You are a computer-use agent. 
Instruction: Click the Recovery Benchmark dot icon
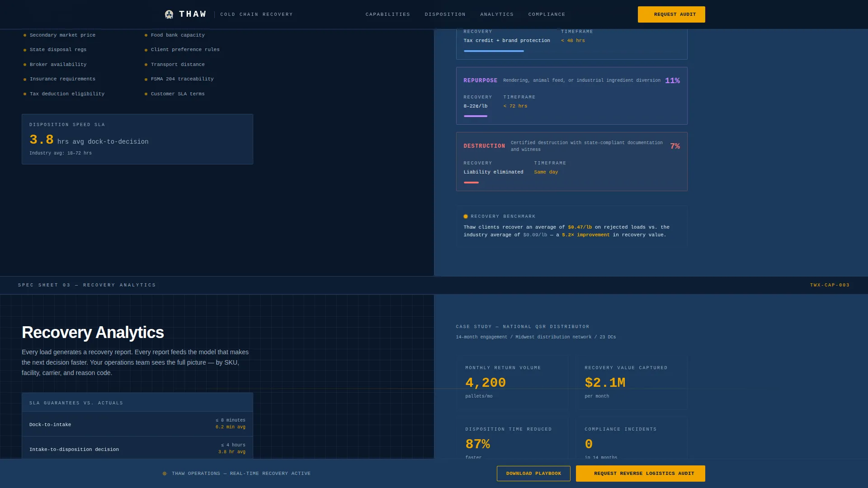tap(466, 216)
